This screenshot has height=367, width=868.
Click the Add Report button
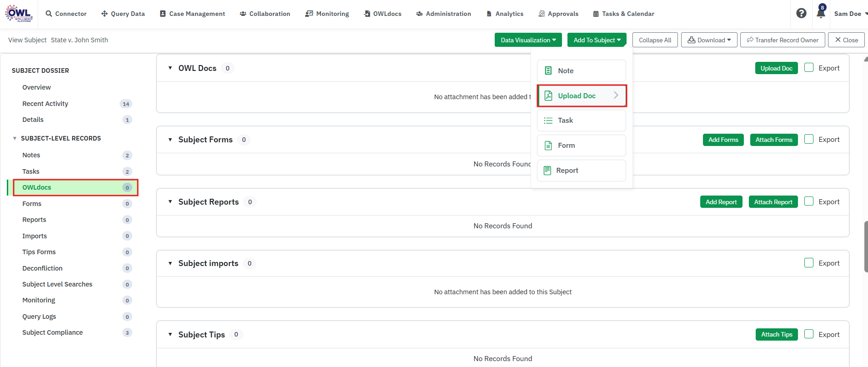pyautogui.click(x=721, y=202)
